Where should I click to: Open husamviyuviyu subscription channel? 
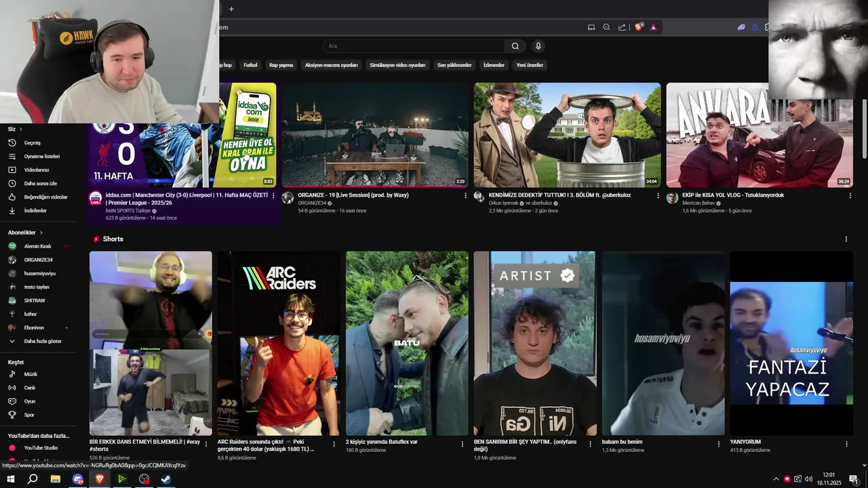(x=41, y=273)
